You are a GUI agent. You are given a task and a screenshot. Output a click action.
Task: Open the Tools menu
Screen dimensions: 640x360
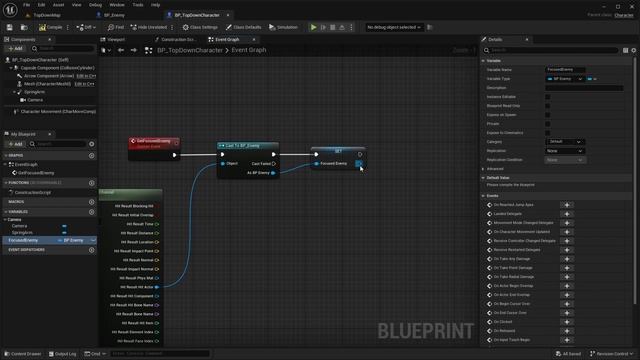[x=138, y=5]
